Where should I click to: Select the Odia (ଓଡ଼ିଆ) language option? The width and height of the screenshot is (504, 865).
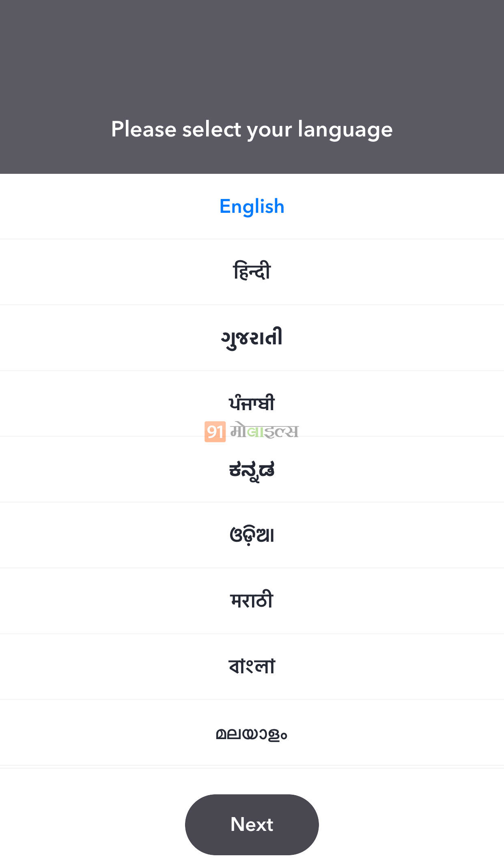[252, 535]
